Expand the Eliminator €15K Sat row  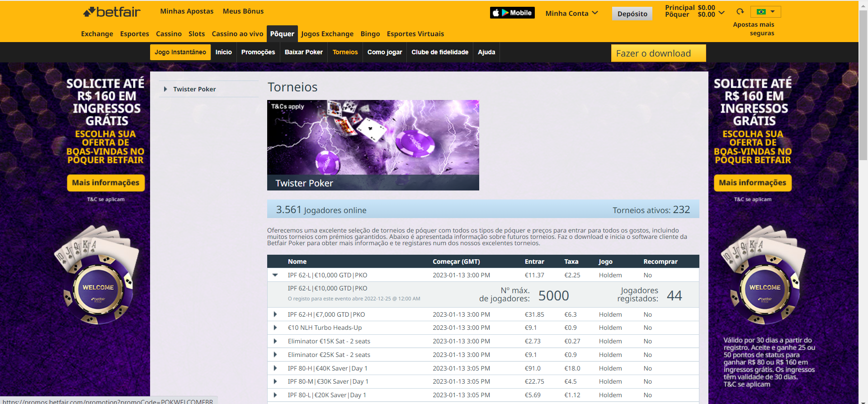point(275,341)
